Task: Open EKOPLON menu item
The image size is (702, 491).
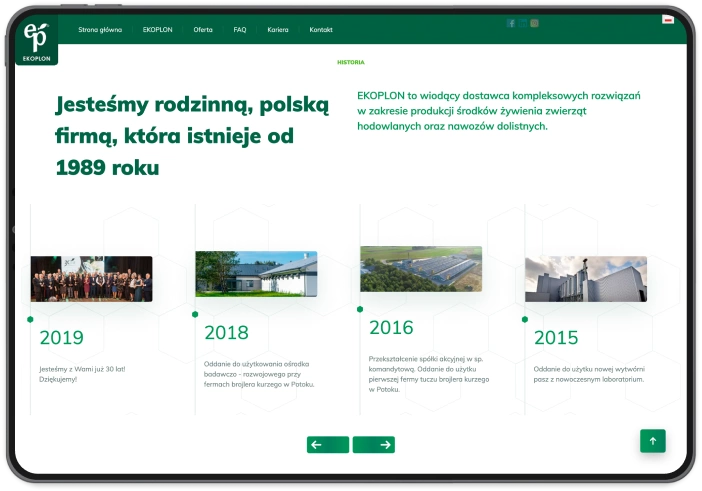Action: click(x=157, y=30)
